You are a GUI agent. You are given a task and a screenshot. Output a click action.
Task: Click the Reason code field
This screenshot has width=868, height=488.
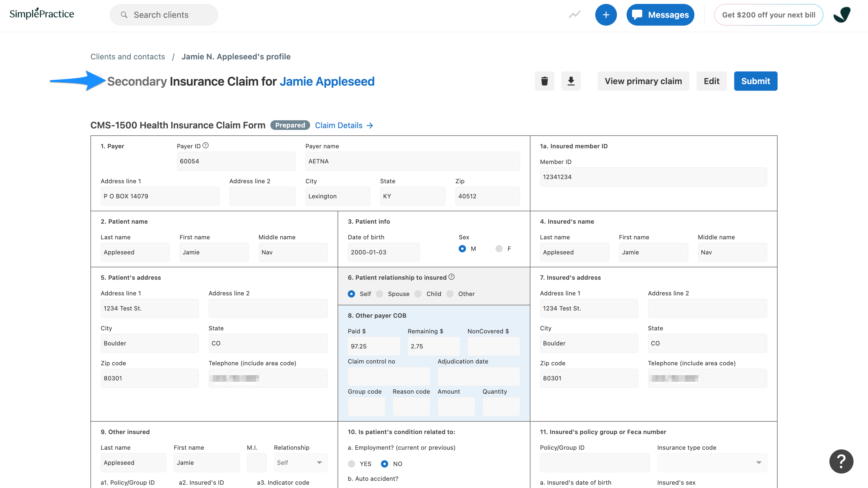coord(411,406)
